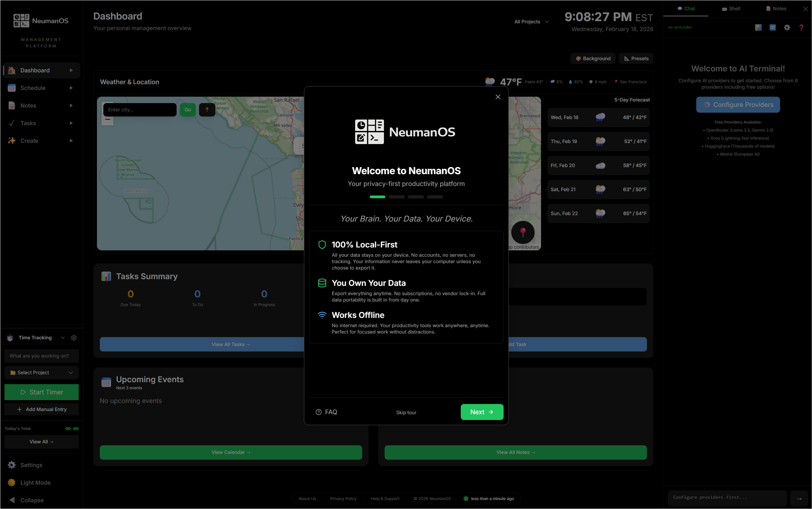The height and width of the screenshot is (509, 812).
Task: Open the AI Terminal gear settings icon
Action: (x=787, y=28)
